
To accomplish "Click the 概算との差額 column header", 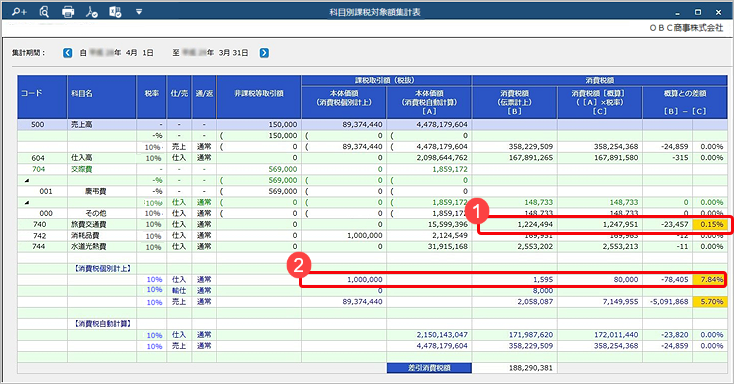I will [685, 103].
